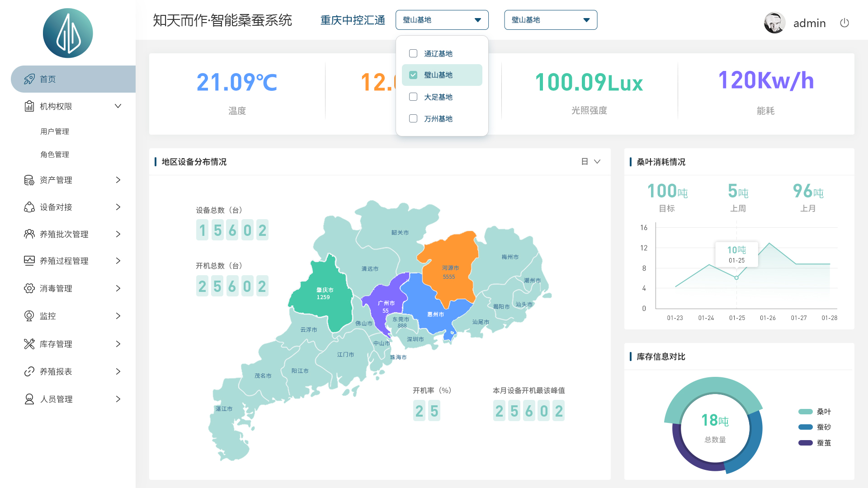Click the circular company logo
This screenshot has width=868, height=488.
tap(67, 33)
